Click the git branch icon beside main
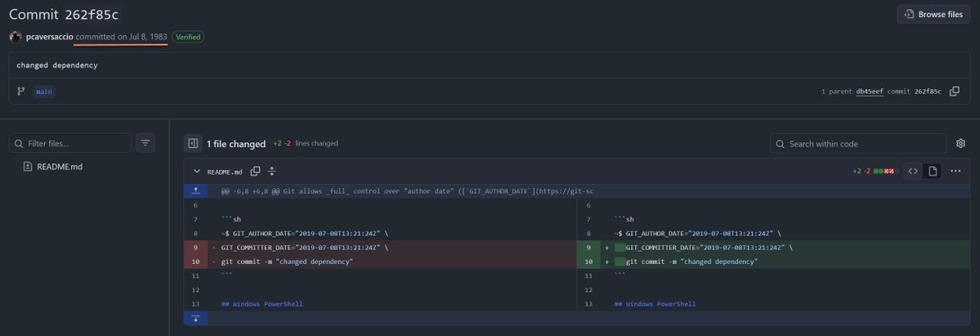 [21, 92]
